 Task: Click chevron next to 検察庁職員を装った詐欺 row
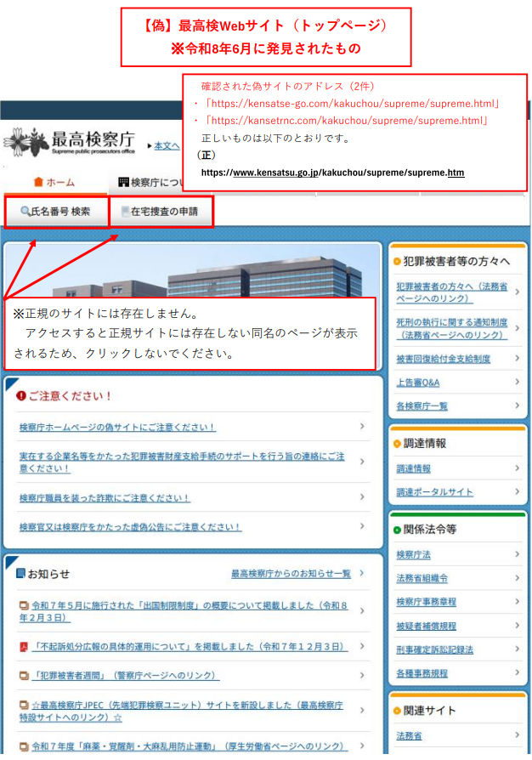click(362, 496)
